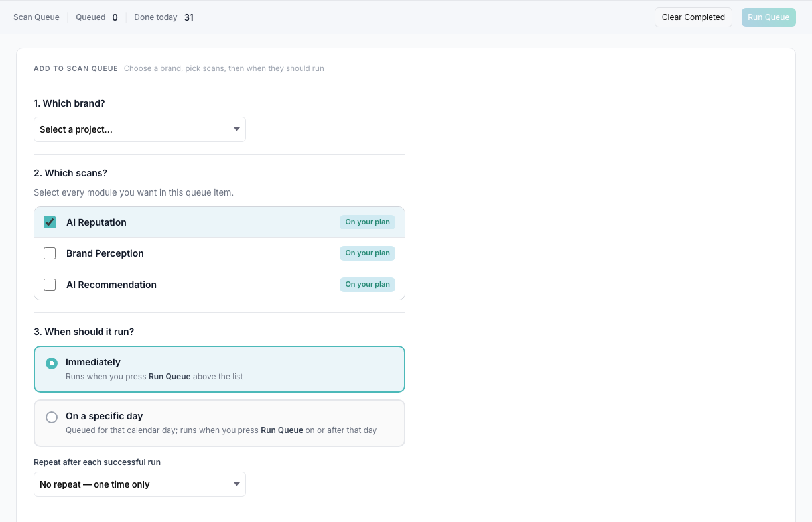Click the ADD TO SCAN QUEUE heading
The height and width of the screenshot is (522, 812).
(76, 68)
